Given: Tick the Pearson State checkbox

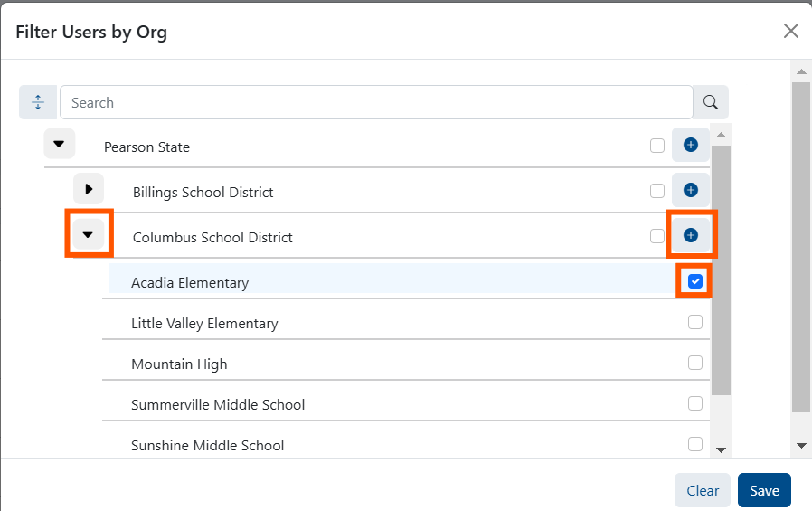Looking at the screenshot, I should 657,146.
